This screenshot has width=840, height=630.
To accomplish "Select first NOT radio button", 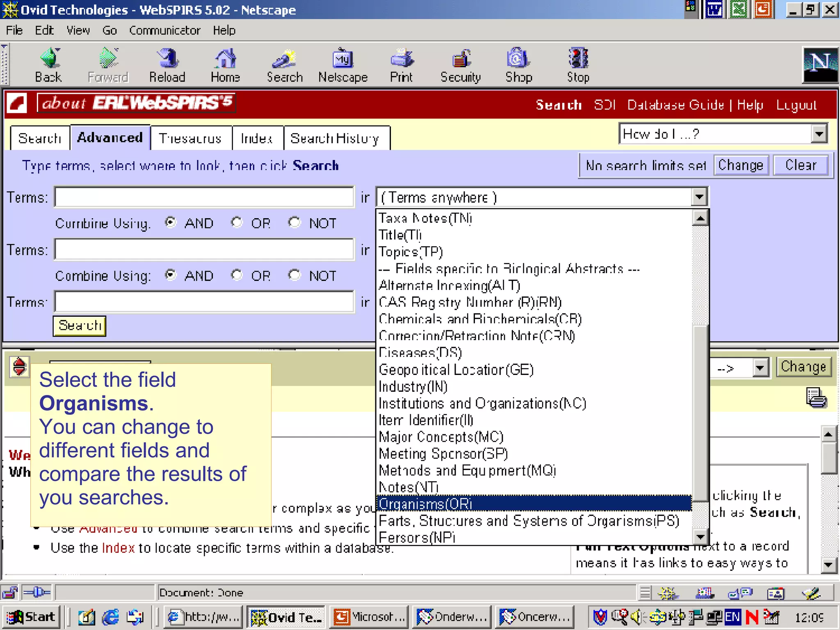I will coord(294,222).
